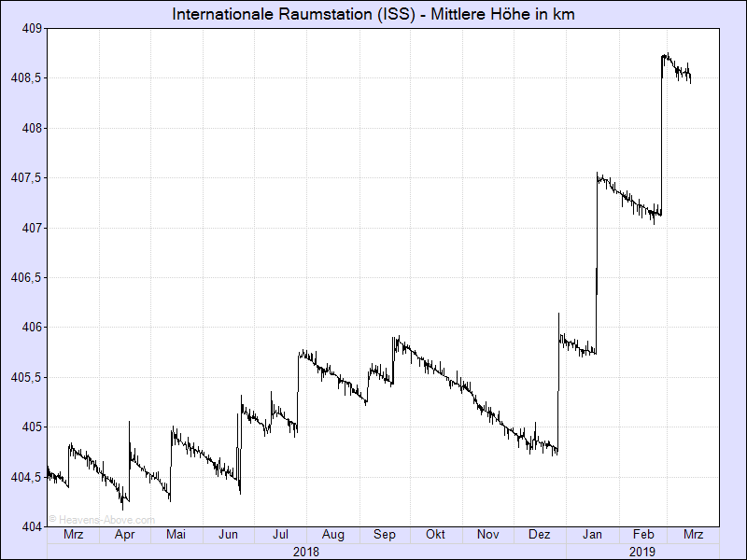This screenshot has height=560, width=747.
Task: Click the highest data peak above 408,5
Action: point(666,55)
